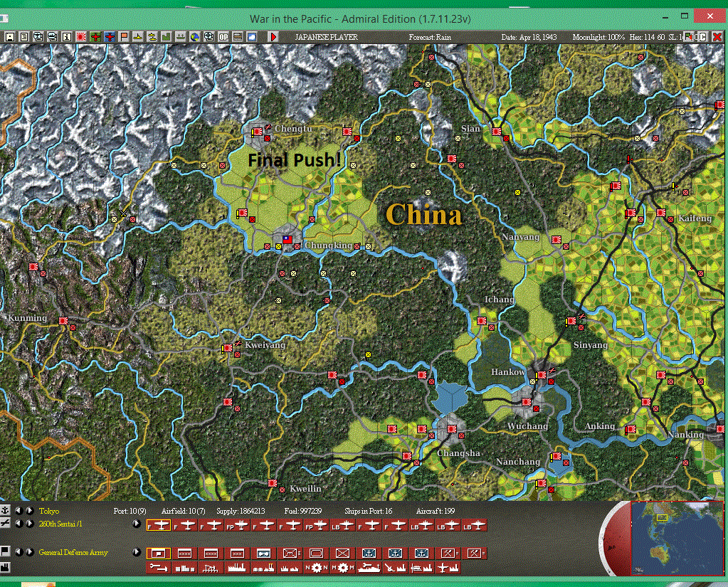
Task: Click the globe world map icon
Action: tap(194, 37)
